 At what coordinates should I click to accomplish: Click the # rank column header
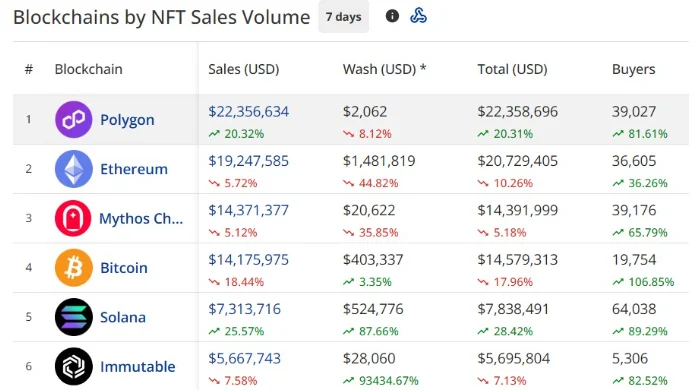click(x=29, y=69)
